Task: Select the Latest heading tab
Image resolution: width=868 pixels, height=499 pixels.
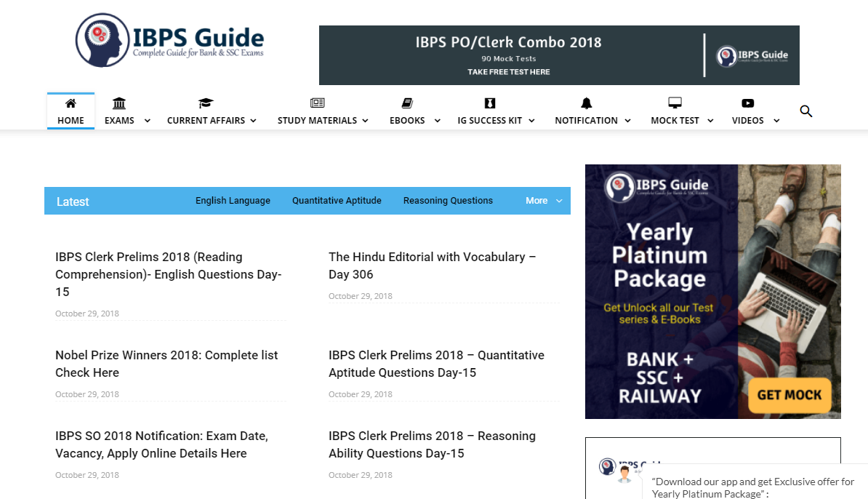Action: [x=73, y=201]
